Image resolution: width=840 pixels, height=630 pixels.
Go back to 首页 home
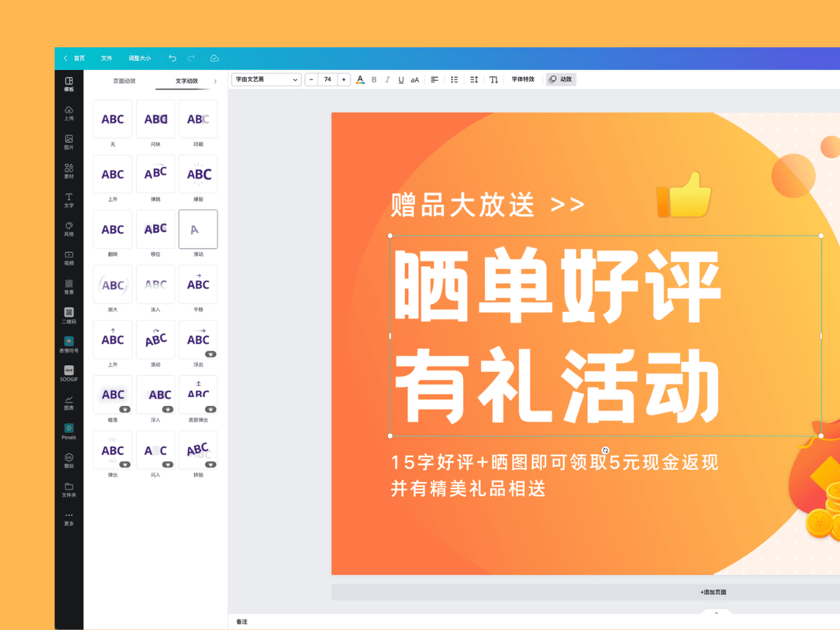(74, 59)
